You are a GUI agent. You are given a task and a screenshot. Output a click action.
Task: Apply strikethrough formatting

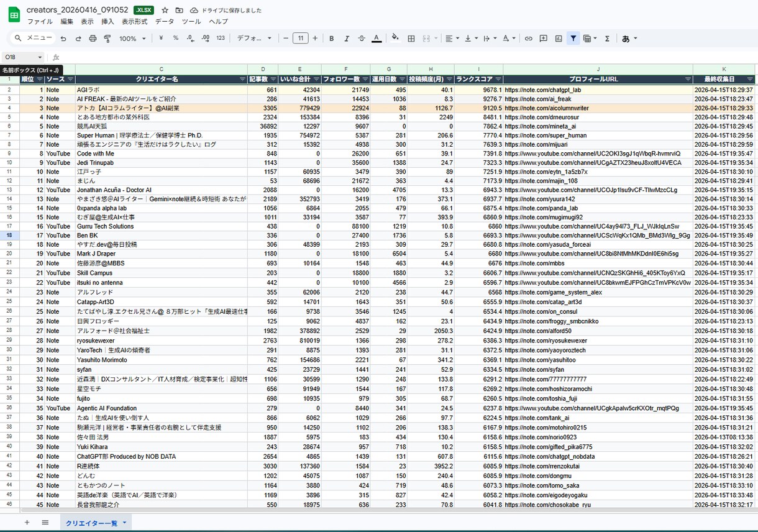pyautogui.click(x=362, y=39)
